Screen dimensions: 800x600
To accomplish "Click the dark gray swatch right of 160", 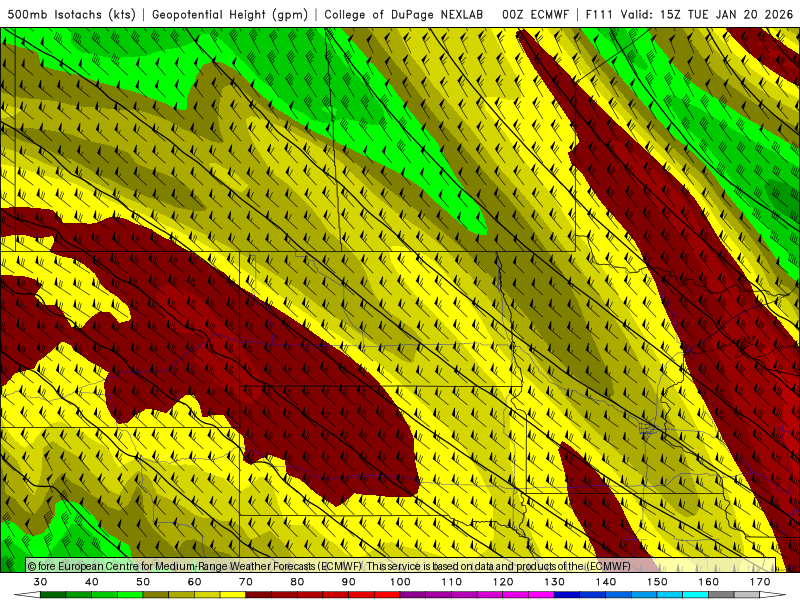I will [x=721, y=595].
